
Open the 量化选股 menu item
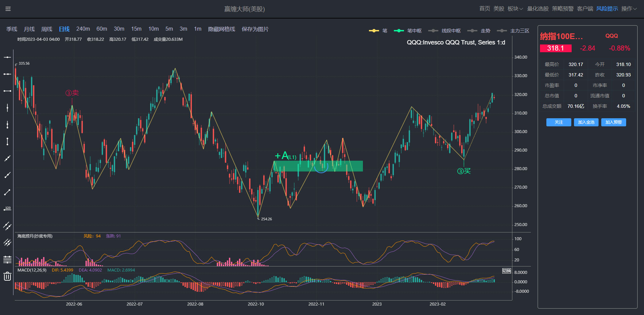point(538,9)
